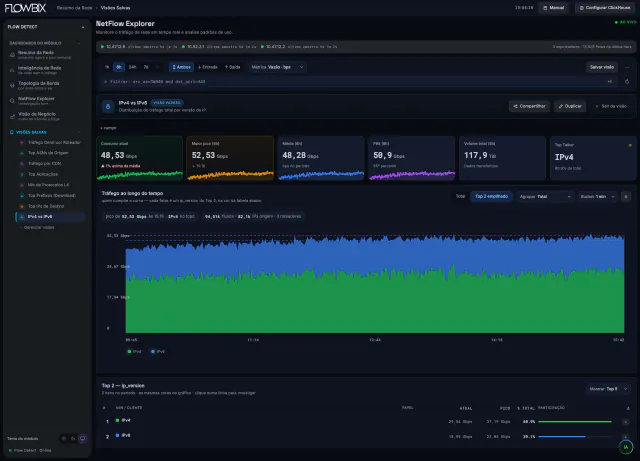Click Gerenciar visões link in sidebar

point(38,227)
